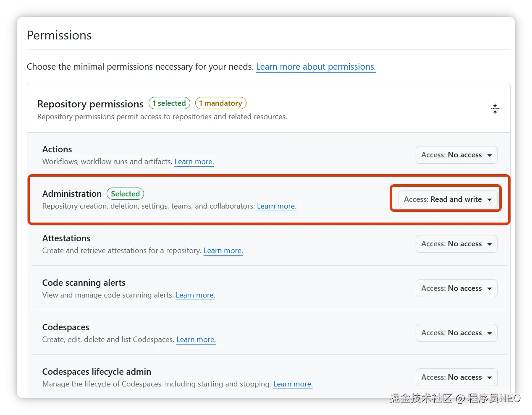Click the Administration permission title
Image resolution: width=532 pixels, height=415 pixels.
click(x=72, y=194)
